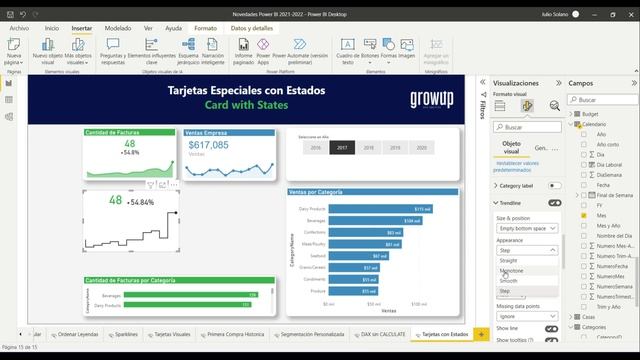Search in Campos Buscar field

[x=602, y=100]
